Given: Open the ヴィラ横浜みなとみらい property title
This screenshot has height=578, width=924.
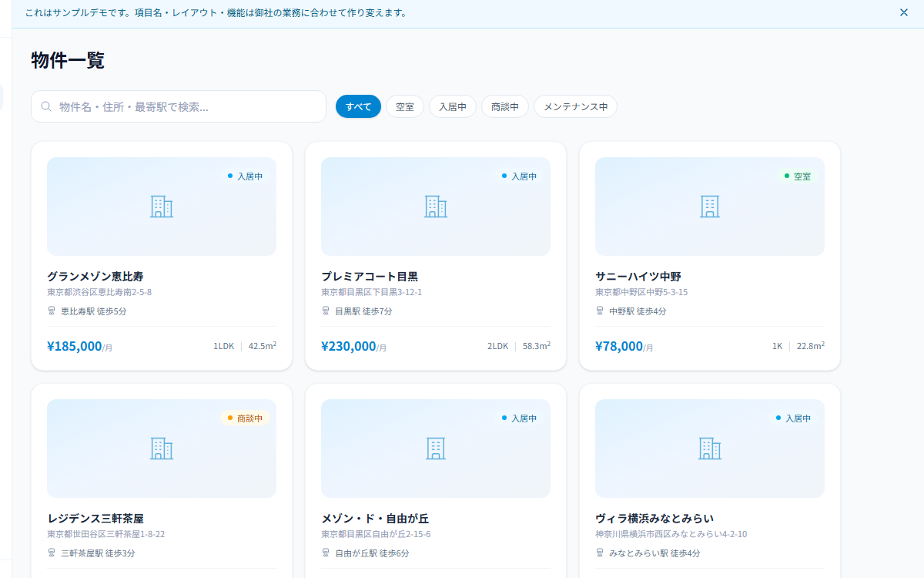Looking at the screenshot, I should point(654,519).
